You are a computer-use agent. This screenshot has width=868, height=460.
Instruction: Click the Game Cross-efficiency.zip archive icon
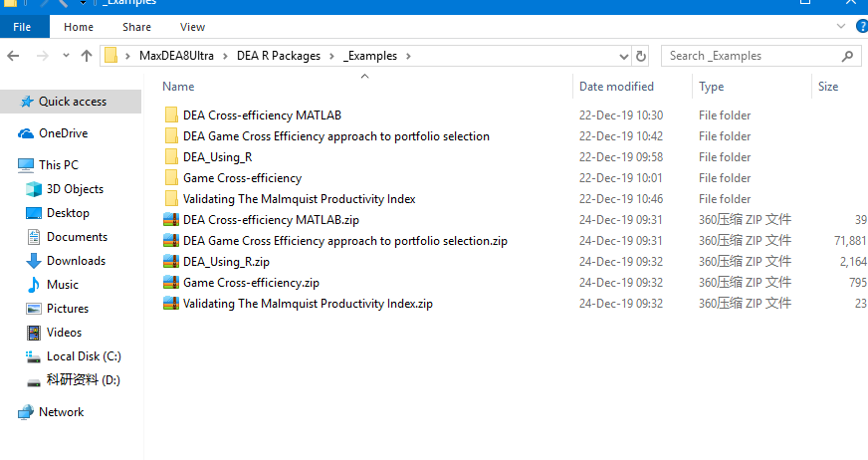pos(171,283)
